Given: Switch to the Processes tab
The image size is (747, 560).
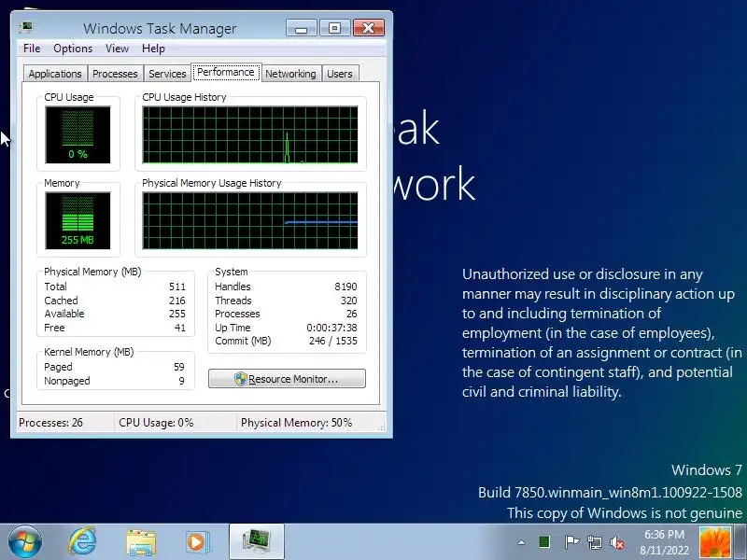Looking at the screenshot, I should (x=115, y=74).
